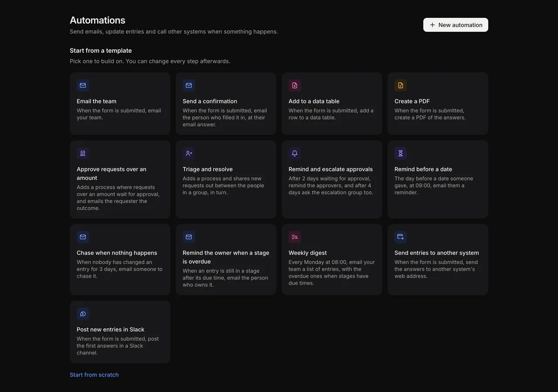Click the document icon on Create a PDF

point(401,85)
